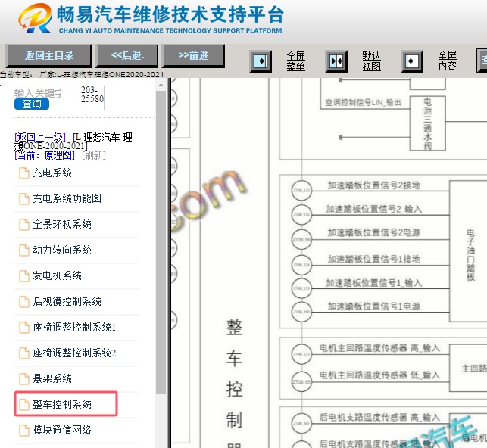Click the 后电机支路温度传感器 高_输入 label
The width and height of the screenshot is (487, 448).
(379, 417)
